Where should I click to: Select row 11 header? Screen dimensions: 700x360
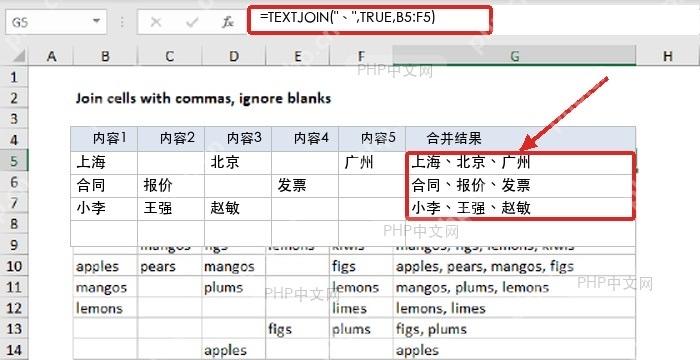(14, 287)
